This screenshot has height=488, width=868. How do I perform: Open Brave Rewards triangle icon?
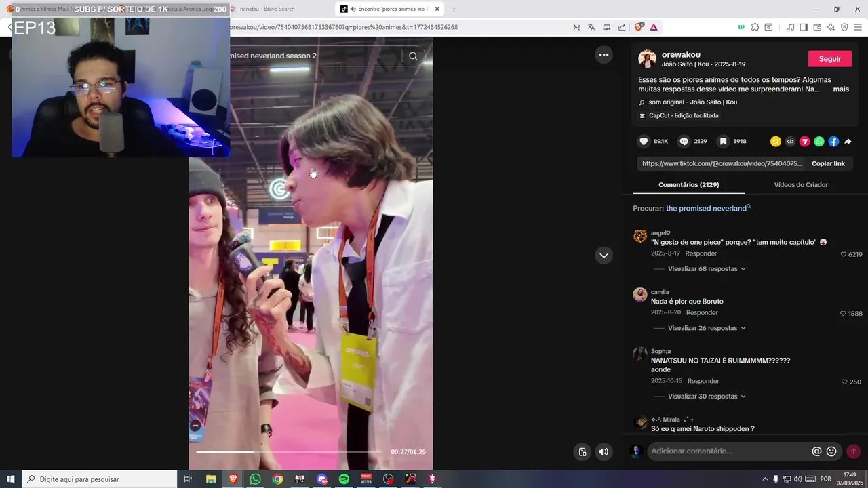(654, 27)
